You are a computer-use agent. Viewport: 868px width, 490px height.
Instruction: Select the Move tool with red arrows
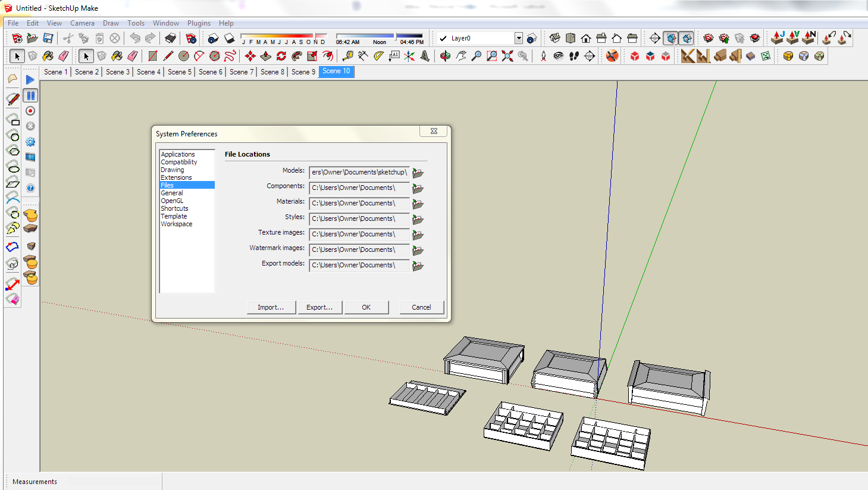point(250,56)
